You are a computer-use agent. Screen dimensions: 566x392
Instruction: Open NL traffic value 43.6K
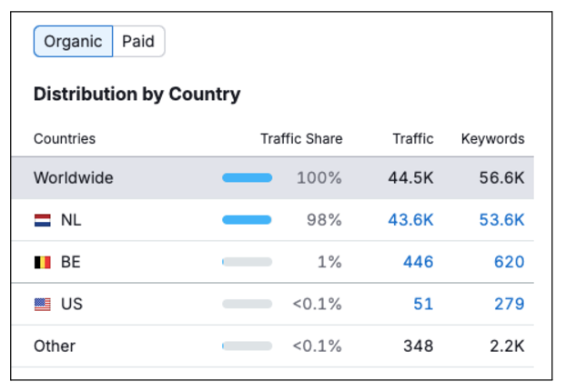click(x=410, y=220)
